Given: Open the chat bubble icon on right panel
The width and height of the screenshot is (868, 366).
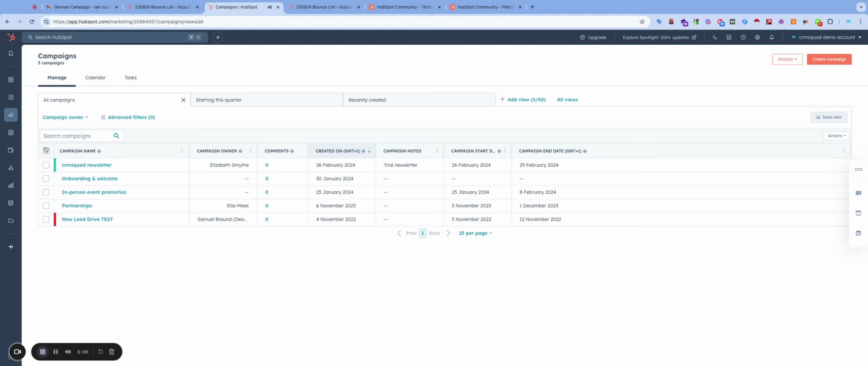Looking at the screenshot, I should (x=858, y=193).
